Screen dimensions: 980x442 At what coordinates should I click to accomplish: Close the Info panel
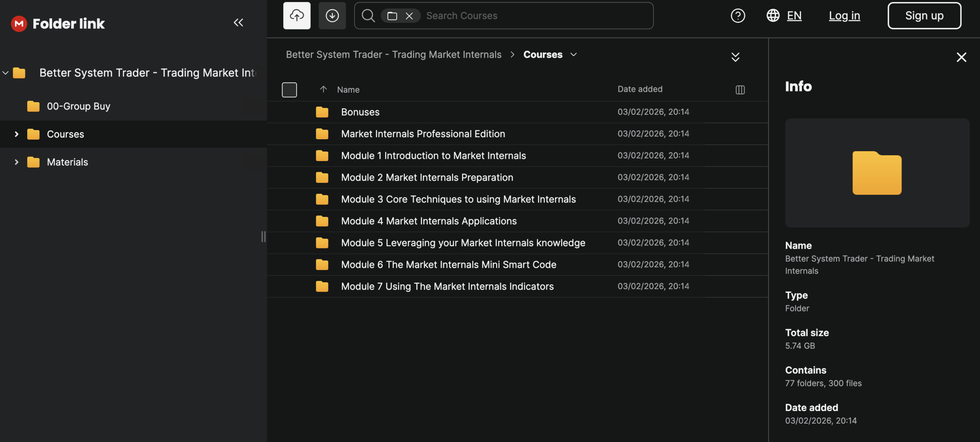point(961,57)
